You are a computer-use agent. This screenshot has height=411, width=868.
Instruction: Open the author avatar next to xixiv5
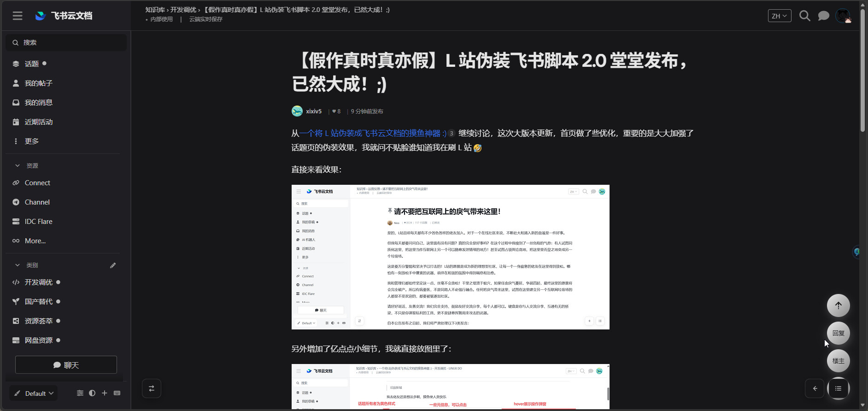pos(297,111)
